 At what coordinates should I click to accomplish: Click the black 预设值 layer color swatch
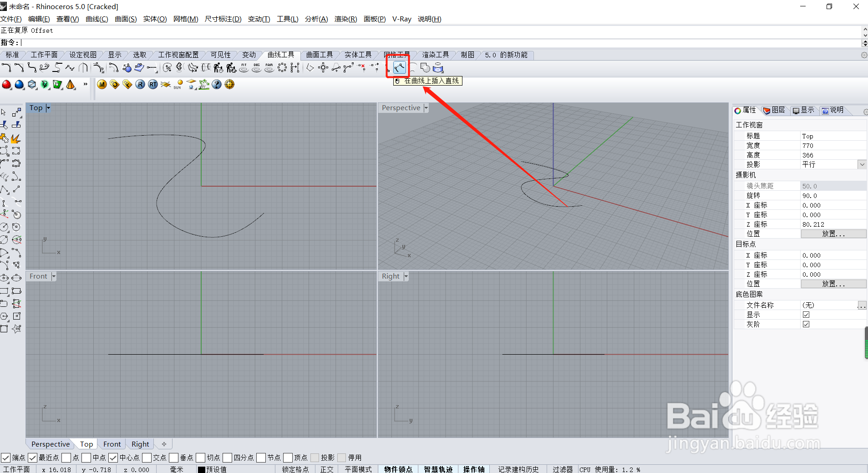(x=201, y=469)
